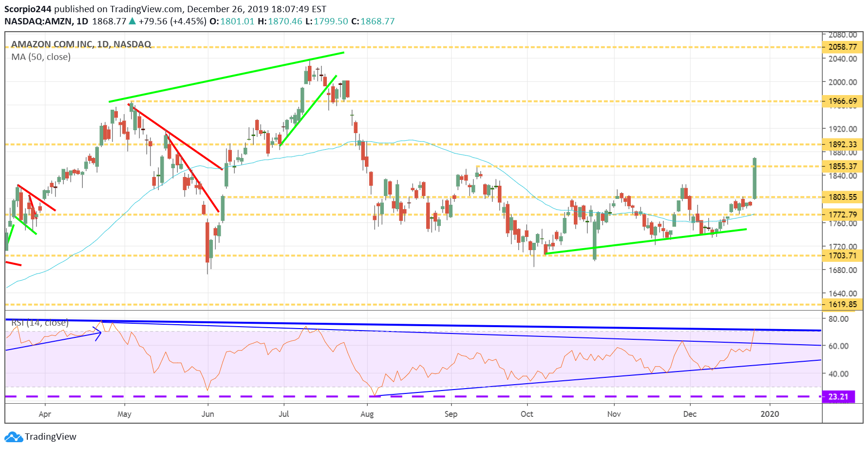The image size is (868, 450).
Task: Click the Nov label on time axis
Action: pyautogui.click(x=614, y=414)
